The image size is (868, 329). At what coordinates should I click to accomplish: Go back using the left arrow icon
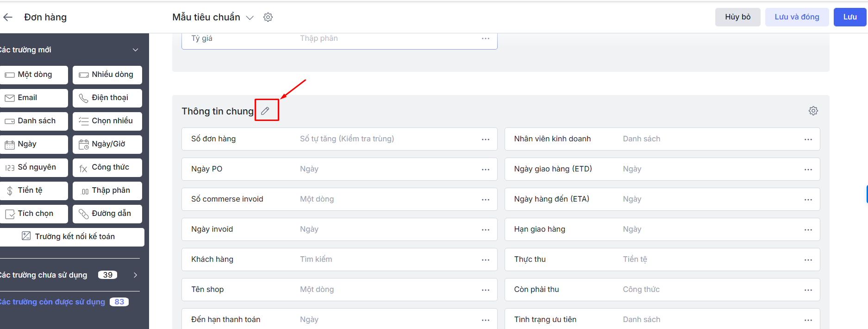(8, 17)
